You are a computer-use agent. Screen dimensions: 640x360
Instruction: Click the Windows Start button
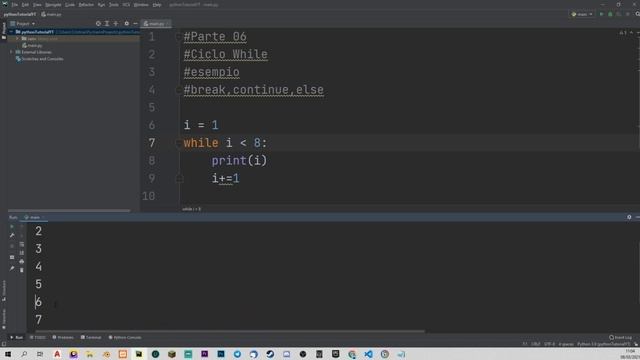[x=8, y=354]
